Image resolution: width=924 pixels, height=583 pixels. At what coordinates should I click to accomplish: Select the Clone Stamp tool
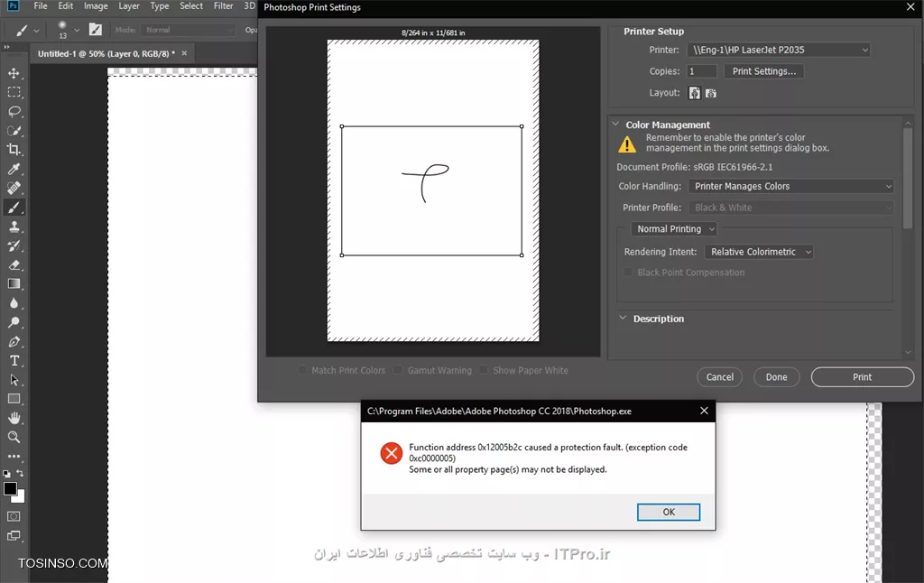pos(14,227)
